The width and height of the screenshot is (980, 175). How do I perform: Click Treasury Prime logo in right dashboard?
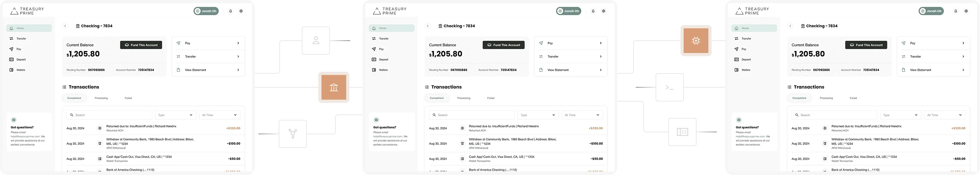pos(752,11)
